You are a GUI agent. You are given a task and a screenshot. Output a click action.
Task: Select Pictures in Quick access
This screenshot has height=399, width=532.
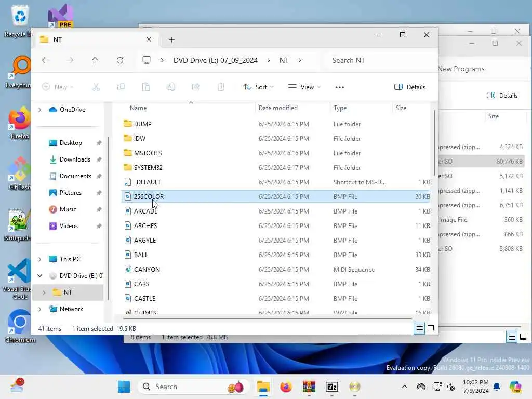(70, 193)
